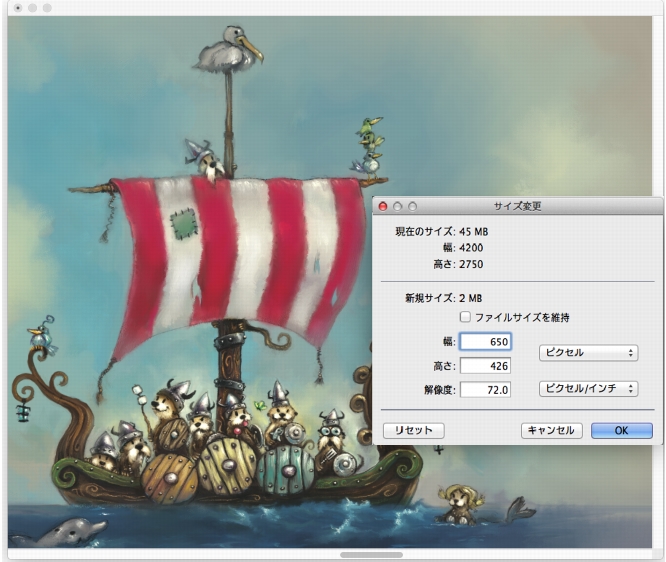
Task: Click the 高さ height input field
Action: [485, 366]
